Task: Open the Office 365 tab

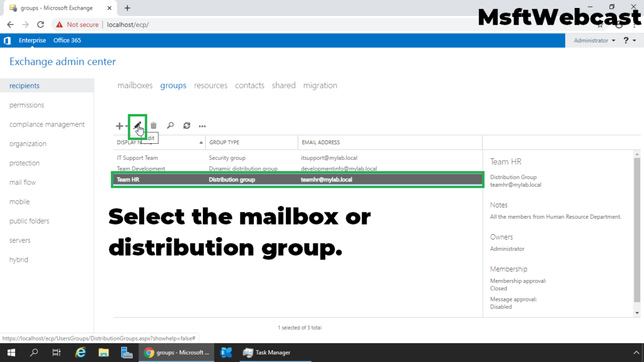Action: coord(67,40)
